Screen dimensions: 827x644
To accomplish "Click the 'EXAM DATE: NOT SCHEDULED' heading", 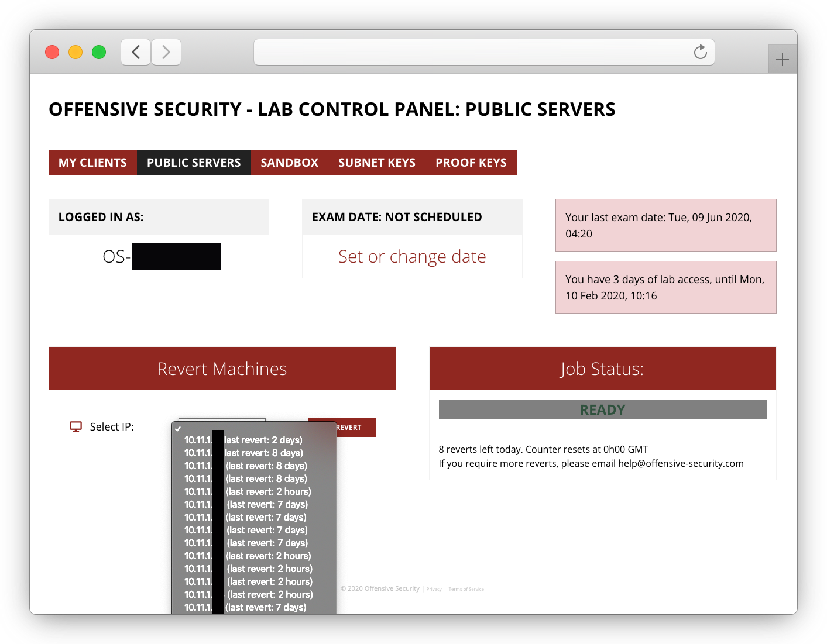I will pos(397,217).
